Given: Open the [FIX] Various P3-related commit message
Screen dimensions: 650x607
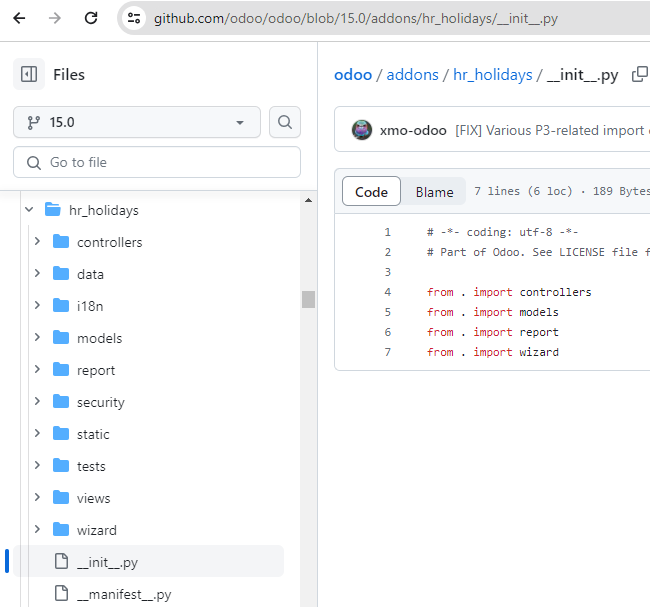Looking at the screenshot, I should pyautogui.click(x=552, y=131).
